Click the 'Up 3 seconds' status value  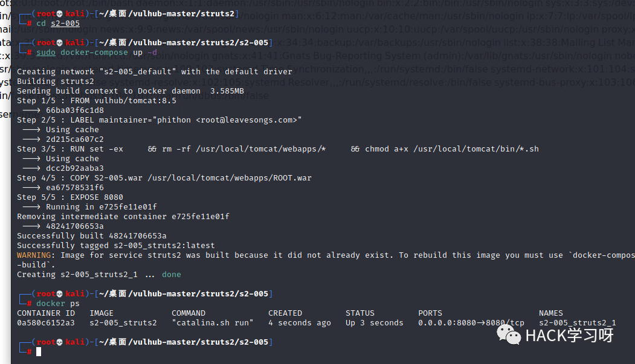pos(374,323)
